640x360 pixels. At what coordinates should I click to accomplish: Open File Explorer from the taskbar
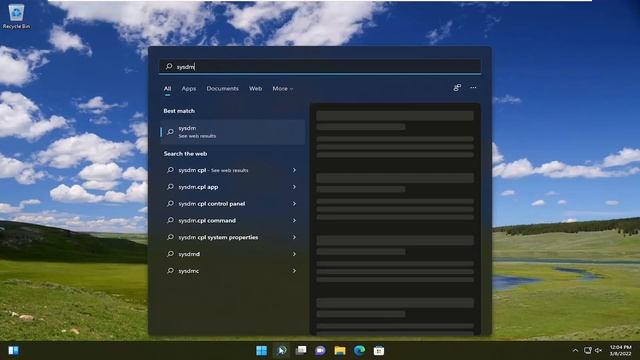[340, 350]
